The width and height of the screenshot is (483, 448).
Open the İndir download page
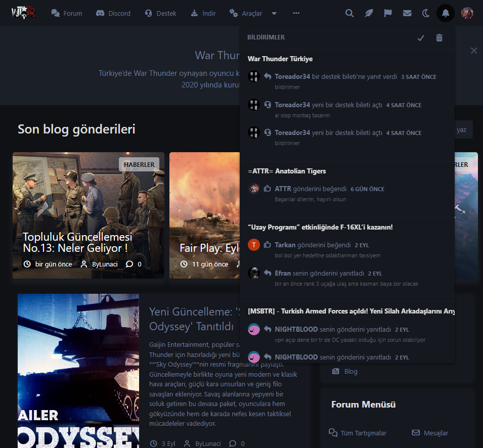[x=203, y=13]
